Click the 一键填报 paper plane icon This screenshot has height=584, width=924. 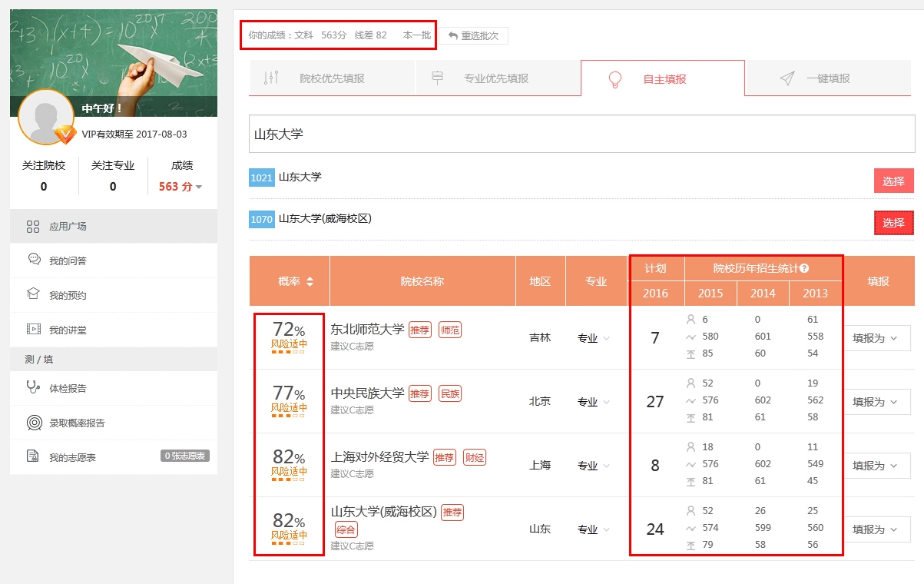[787, 78]
